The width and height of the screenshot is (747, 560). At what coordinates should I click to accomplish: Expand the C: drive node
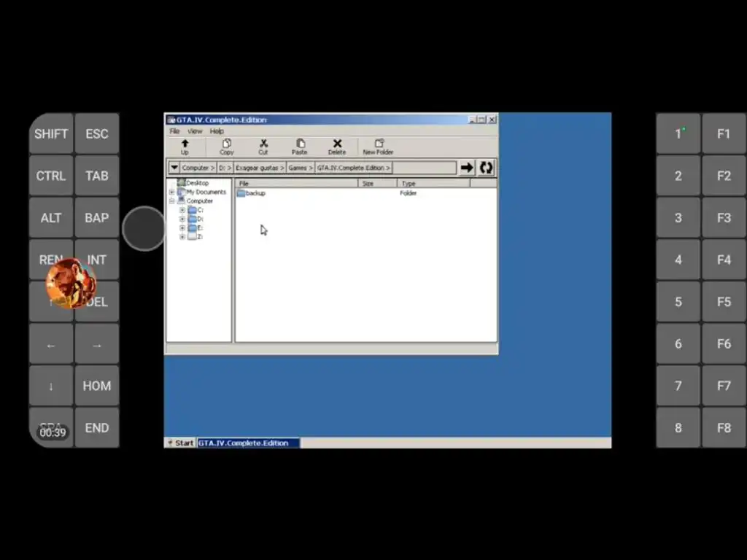point(182,210)
